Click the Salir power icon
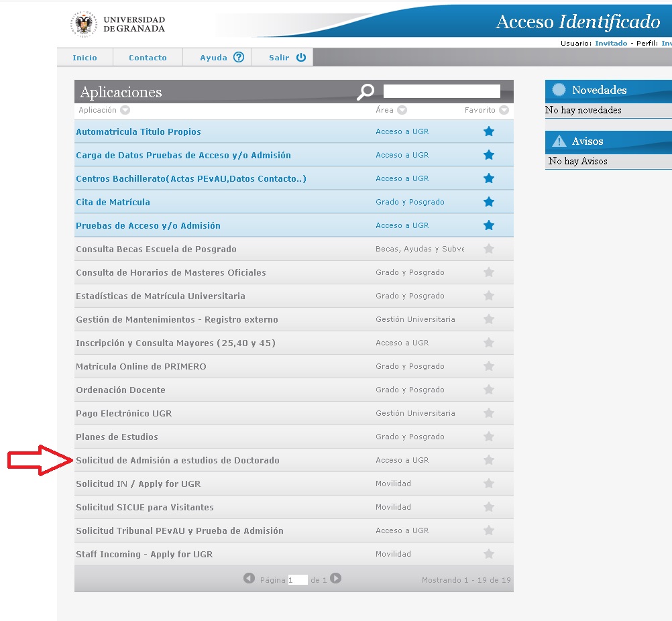 click(300, 58)
